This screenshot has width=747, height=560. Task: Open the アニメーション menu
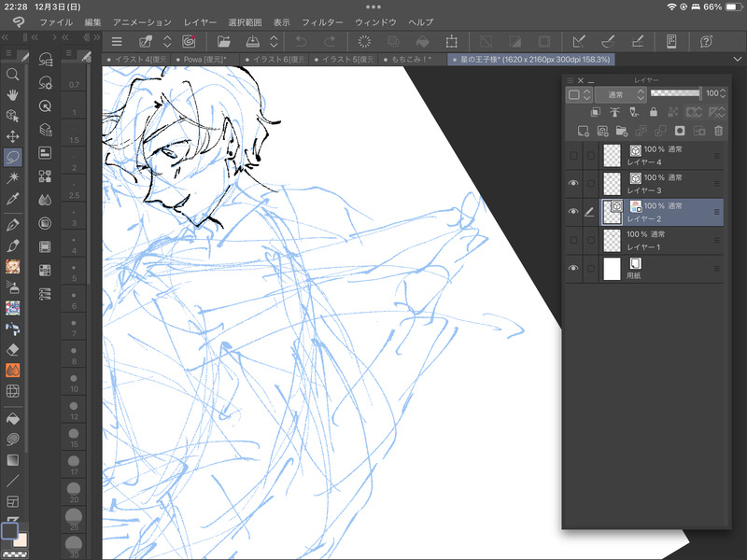(142, 22)
